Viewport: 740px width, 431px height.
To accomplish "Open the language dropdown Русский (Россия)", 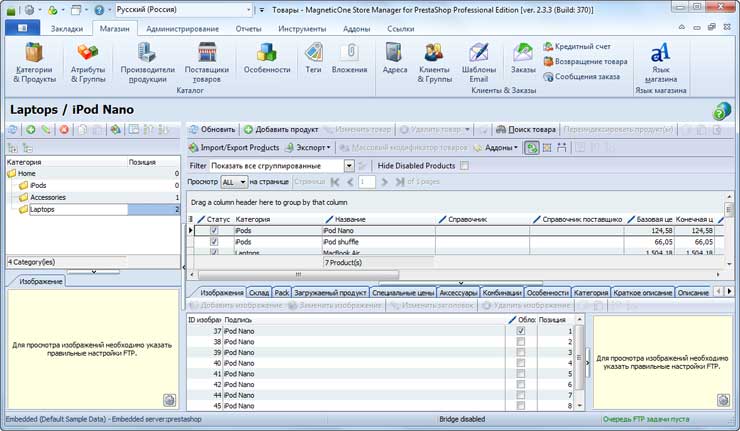I will tap(184, 9).
